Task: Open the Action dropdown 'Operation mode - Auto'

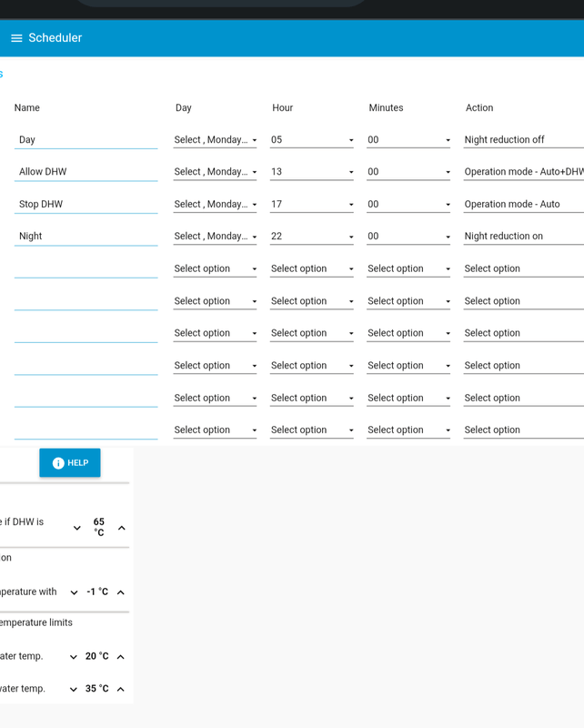Action: point(524,204)
